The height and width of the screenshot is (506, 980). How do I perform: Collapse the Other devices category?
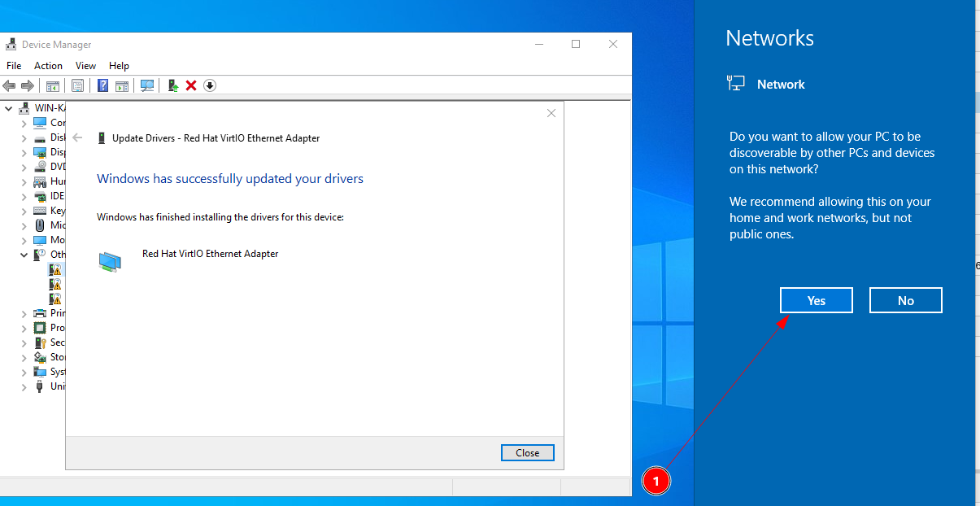click(x=23, y=254)
